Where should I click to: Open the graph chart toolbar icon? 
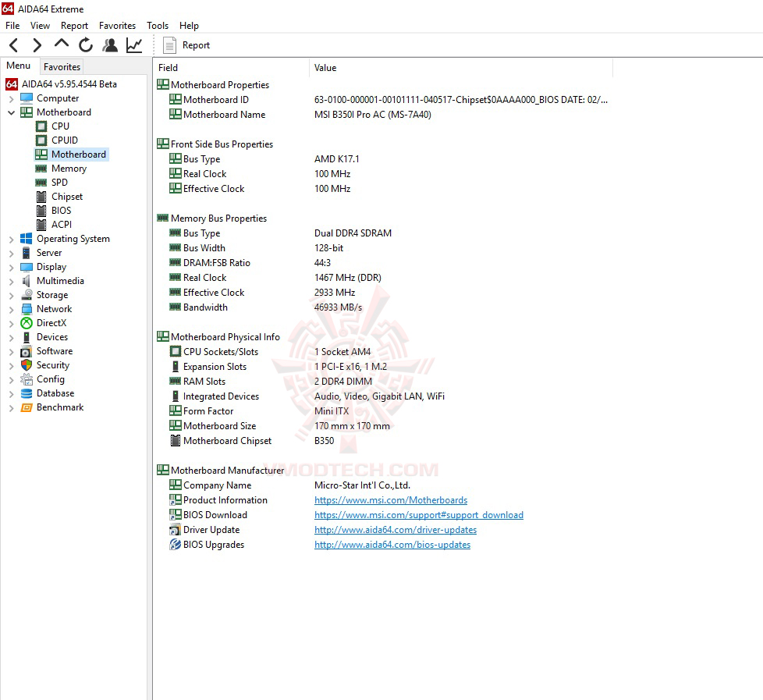pyautogui.click(x=134, y=45)
